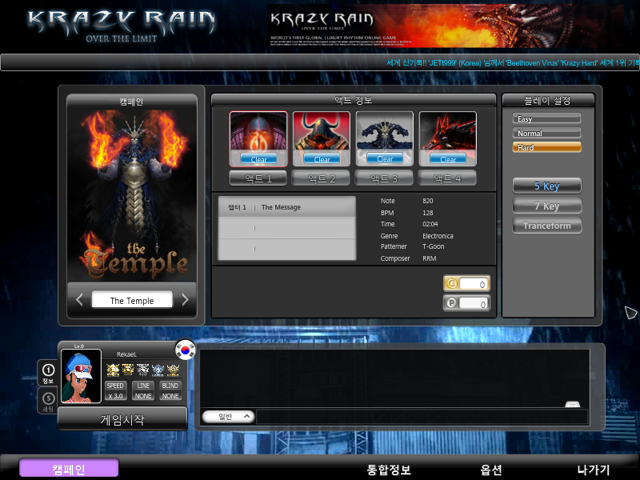Click the Krazy Rain logo
The width and height of the screenshot is (640, 480).
tap(122, 25)
